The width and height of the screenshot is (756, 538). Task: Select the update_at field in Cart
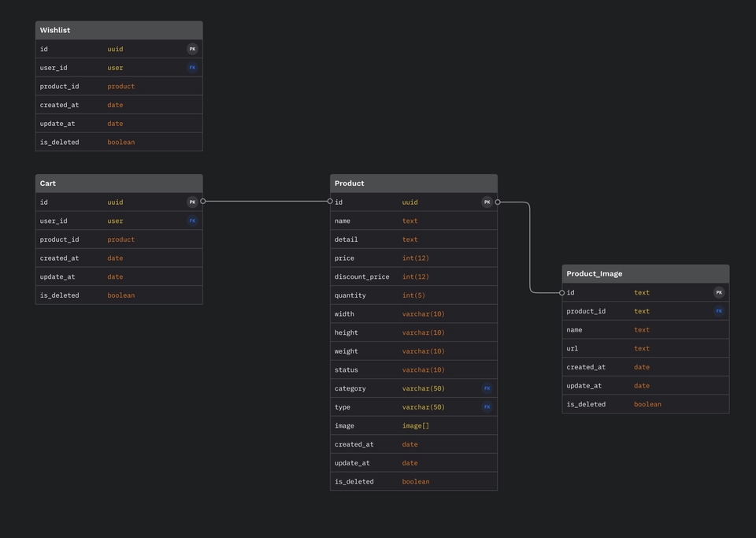pos(119,276)
